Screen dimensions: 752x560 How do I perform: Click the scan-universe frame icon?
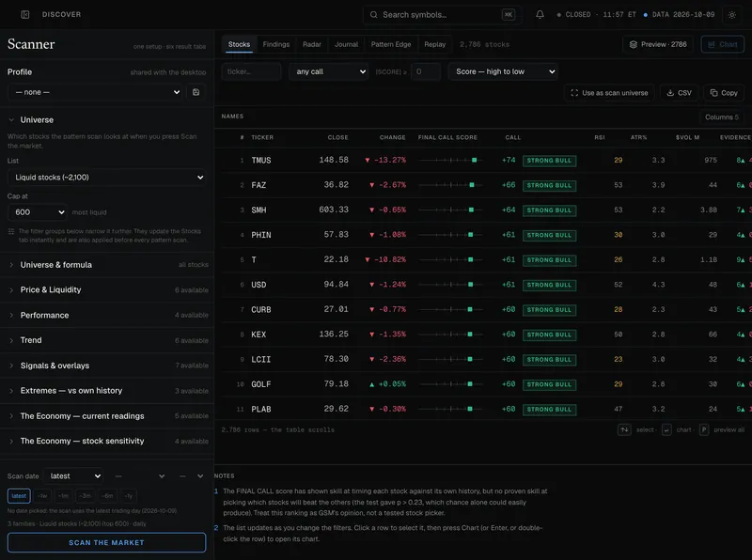[574, 93]
